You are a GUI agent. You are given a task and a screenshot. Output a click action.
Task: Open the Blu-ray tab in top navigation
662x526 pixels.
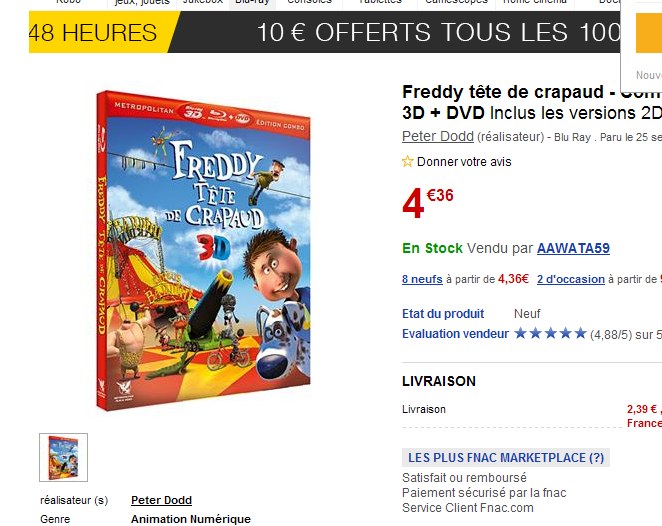251,3
